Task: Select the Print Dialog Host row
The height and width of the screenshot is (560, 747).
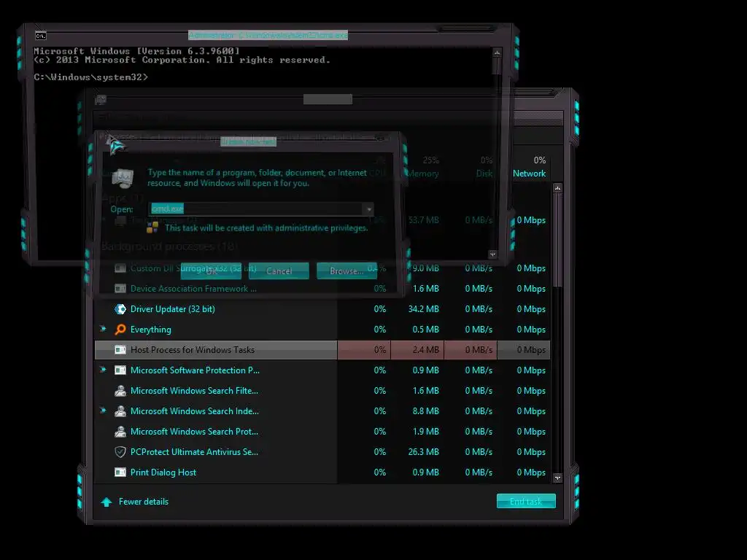Action: coord(322,472)
